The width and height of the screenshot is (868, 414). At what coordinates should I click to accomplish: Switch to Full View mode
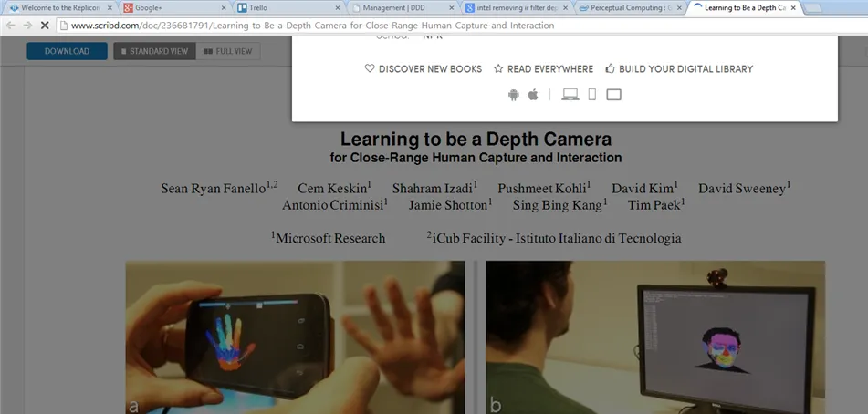point(227,51)
